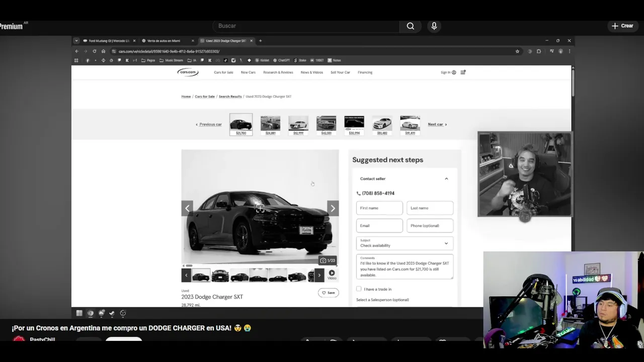Type in the Buscar search field
Screen dimensions: 644x362
tap(306, 26)
